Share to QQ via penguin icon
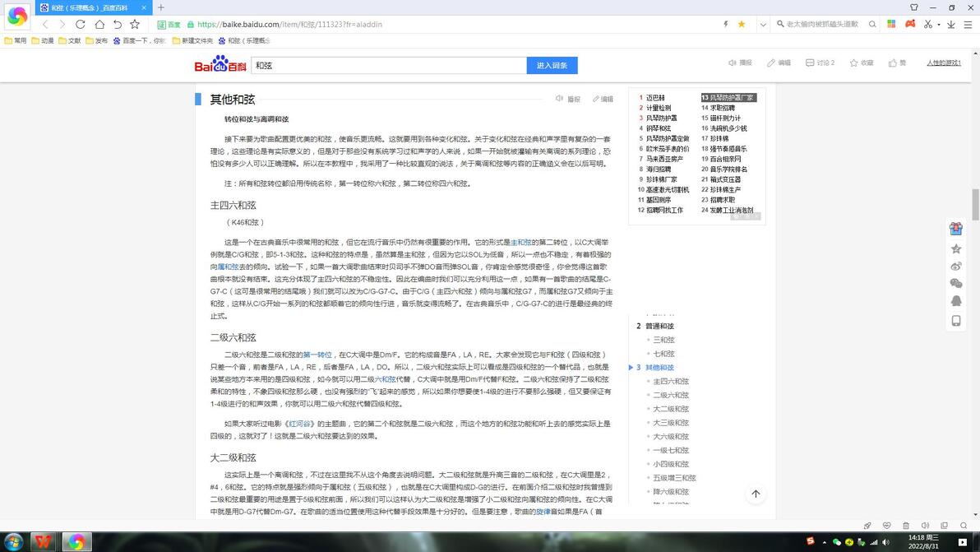This screenshot has height=552, width=980. [955, 301]
